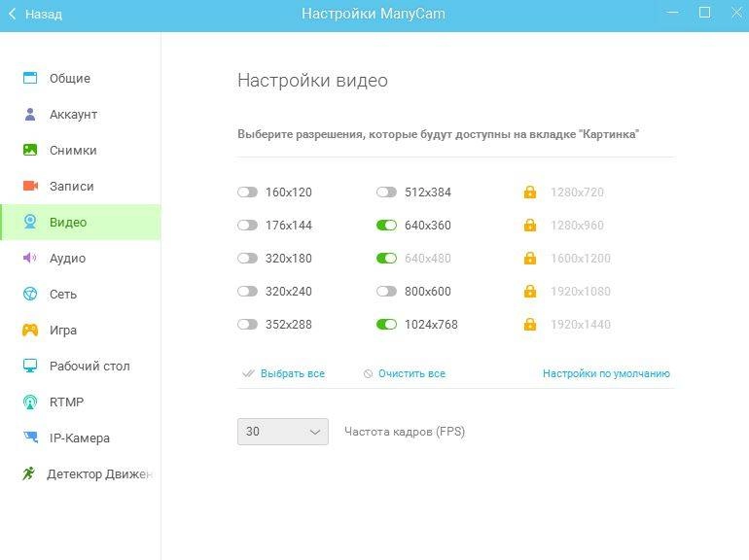Screen dimensions: 749x560
Task: Click the Общие window icon in sidebar
Action: [30, 78]
